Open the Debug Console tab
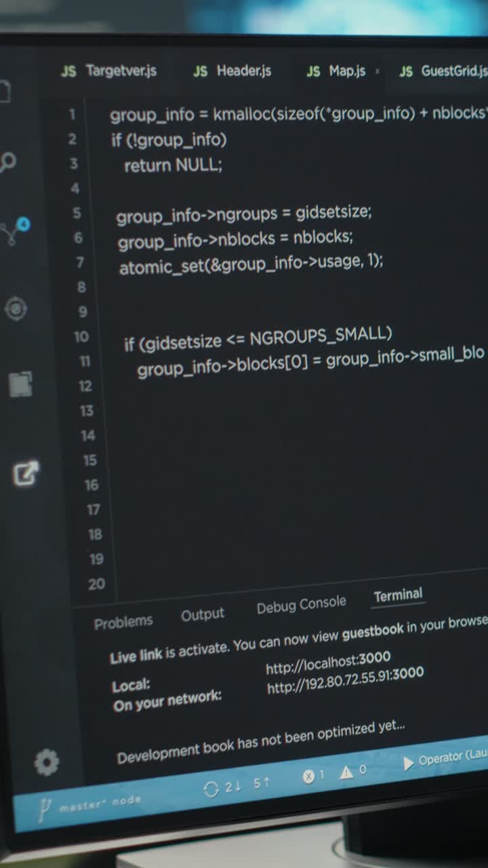 pyautogui.click(x=301, y=604)
